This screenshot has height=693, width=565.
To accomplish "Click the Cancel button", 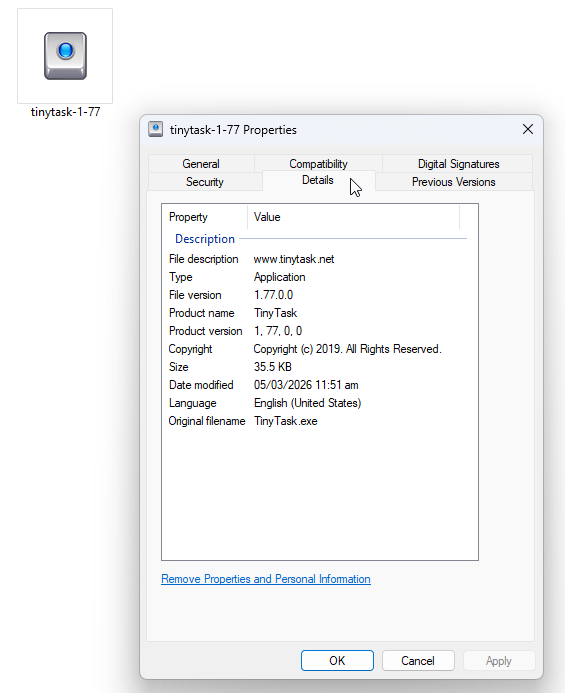I will (418, 661).
